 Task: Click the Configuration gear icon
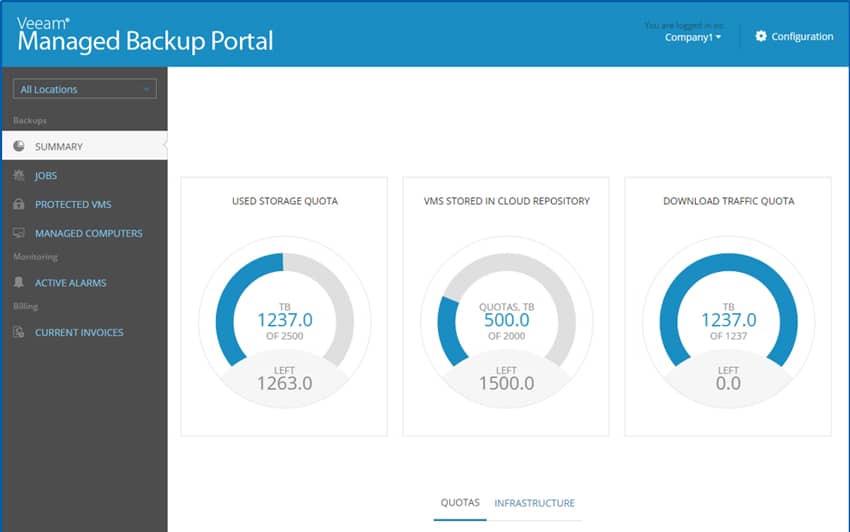pyautogui.click(x=761, y=36)
